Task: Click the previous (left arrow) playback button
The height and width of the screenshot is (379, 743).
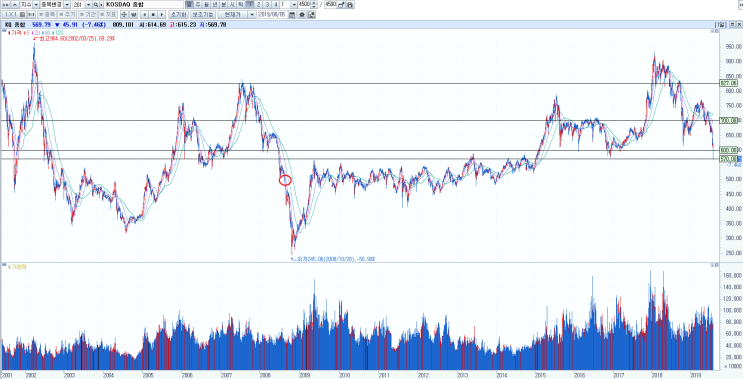Action: click(x=145, y=15)
